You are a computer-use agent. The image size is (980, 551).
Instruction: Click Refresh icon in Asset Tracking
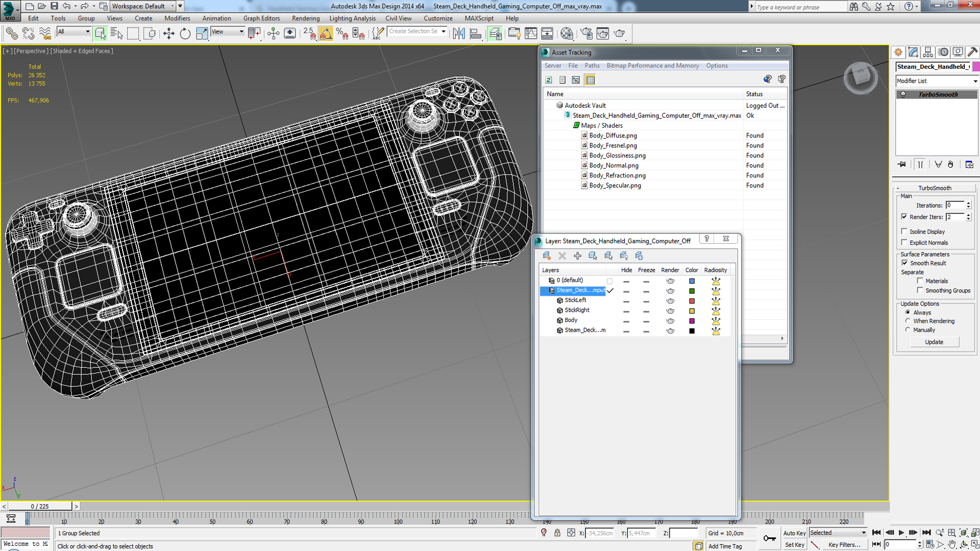[549, 80]
